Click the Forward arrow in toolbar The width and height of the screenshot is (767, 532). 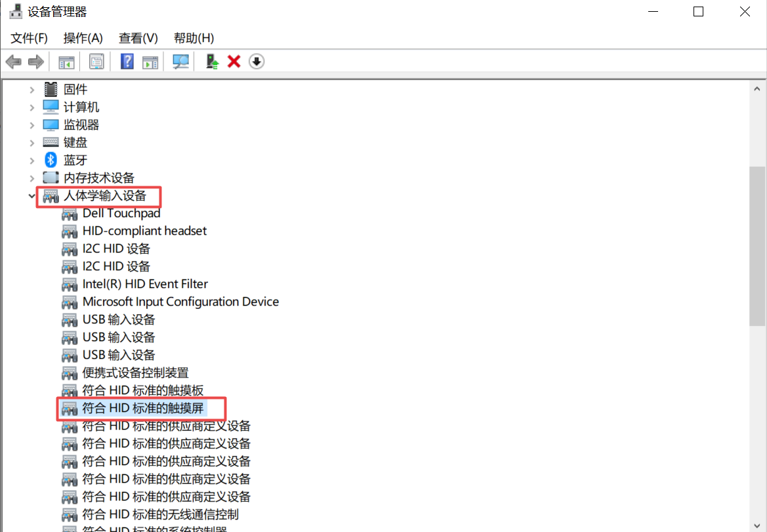(35, 62)
